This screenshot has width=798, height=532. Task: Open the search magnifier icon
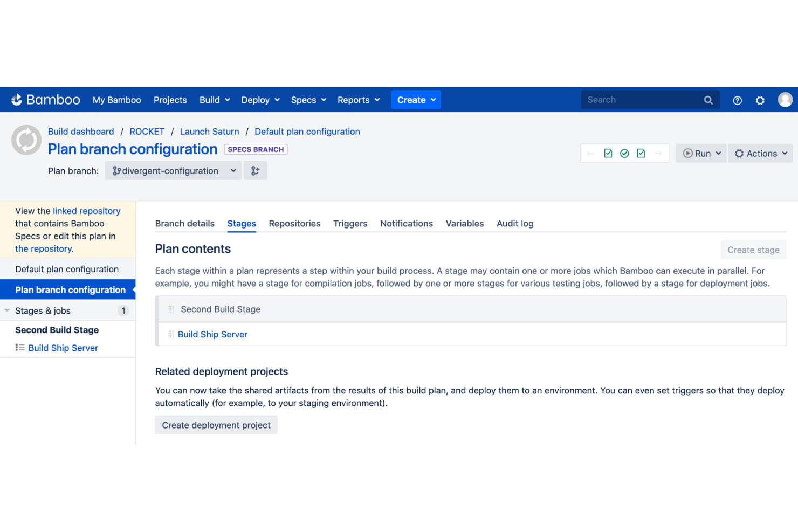[x=708, y=100]
